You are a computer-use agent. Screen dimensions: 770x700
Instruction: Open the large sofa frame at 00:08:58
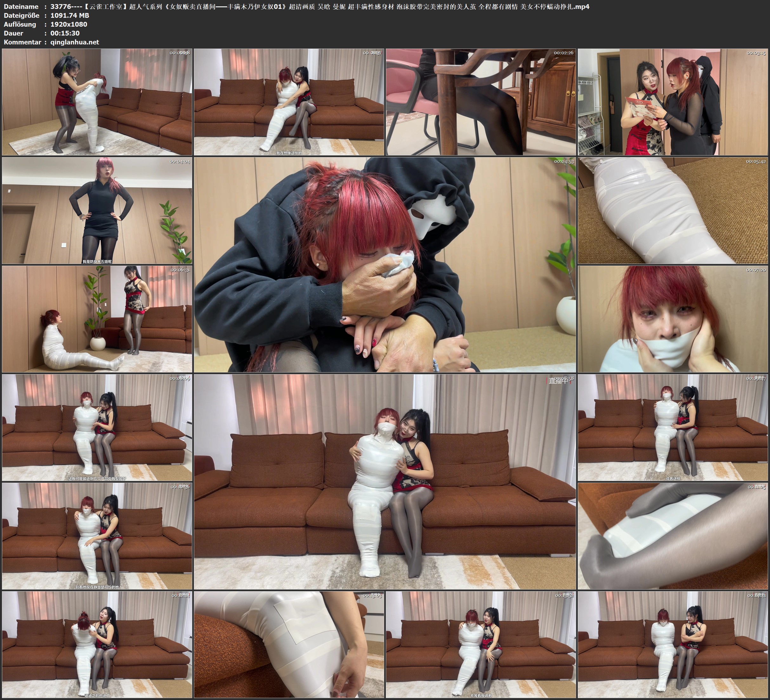tap(385, 482)
